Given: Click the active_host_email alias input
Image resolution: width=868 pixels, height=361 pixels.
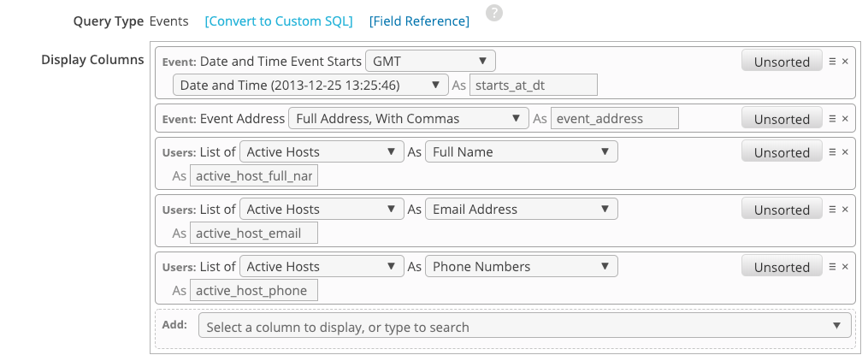Looking at the screenshot, I should [x=253, y=233].
